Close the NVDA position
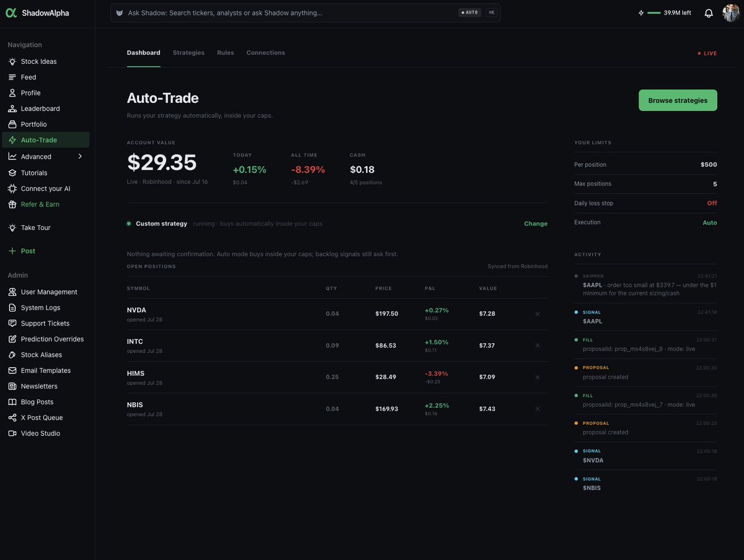Viewport: 744px width, 560px height. [x=538, y=314]
